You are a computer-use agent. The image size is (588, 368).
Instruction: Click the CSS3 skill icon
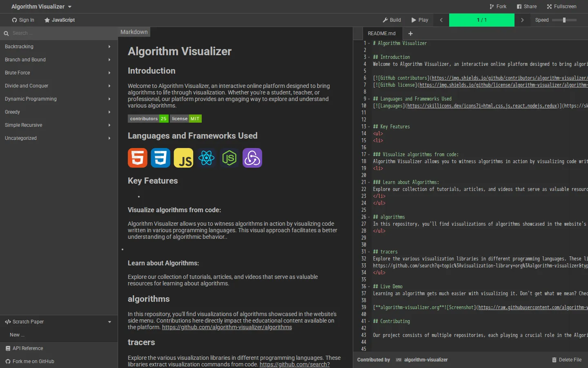(160, 158)
